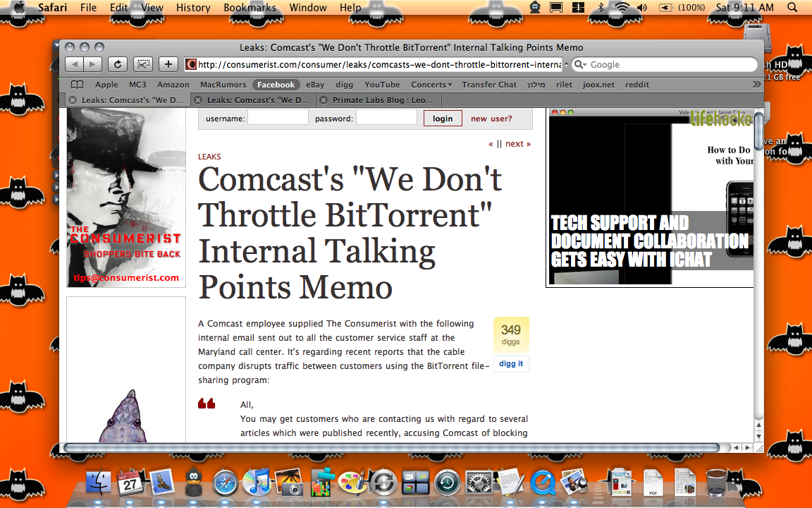Click the 'new user?' link
The width and height of the screenshot is (812, 508).
click(491, 119)
